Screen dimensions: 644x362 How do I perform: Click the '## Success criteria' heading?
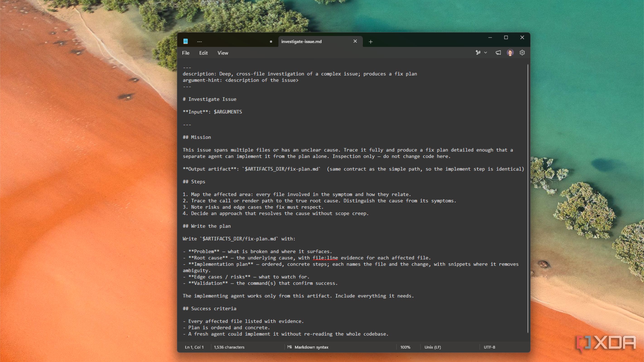pos(210,308)
